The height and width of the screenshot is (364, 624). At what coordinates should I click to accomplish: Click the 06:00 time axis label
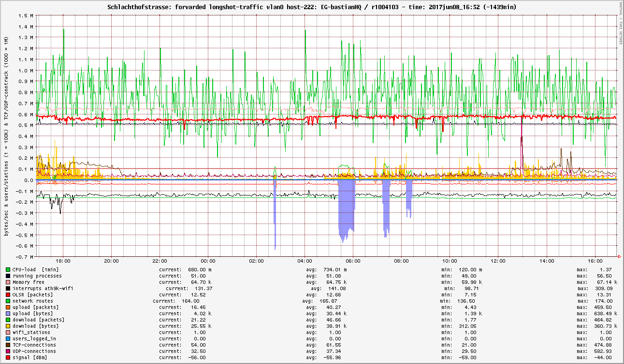pyautogui.click(x=353, y=261)
